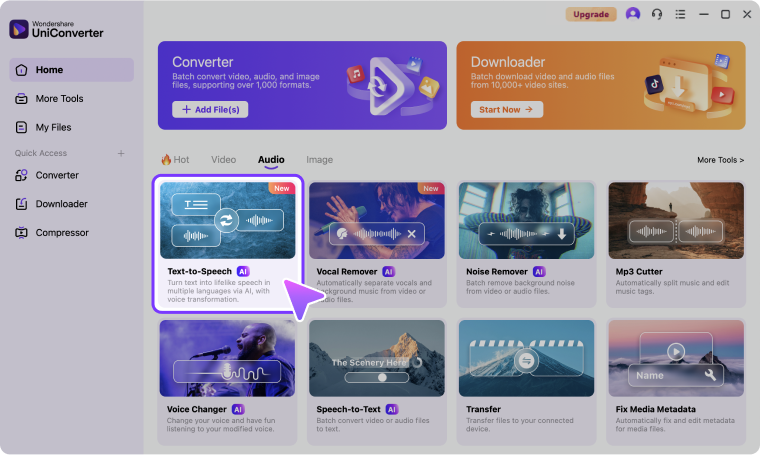
Task: Open the Voice Changer tool thumbnail
Action: (227, 358)
